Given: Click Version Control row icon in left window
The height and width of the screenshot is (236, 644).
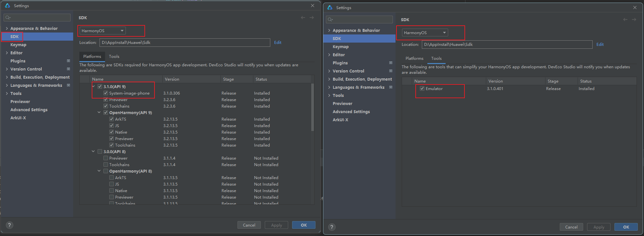Looking at the screenshot, I should [x=68, y=69].
